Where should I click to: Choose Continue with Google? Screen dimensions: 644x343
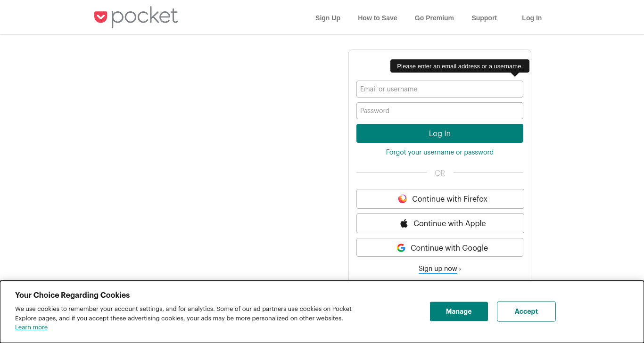(440, 248)
